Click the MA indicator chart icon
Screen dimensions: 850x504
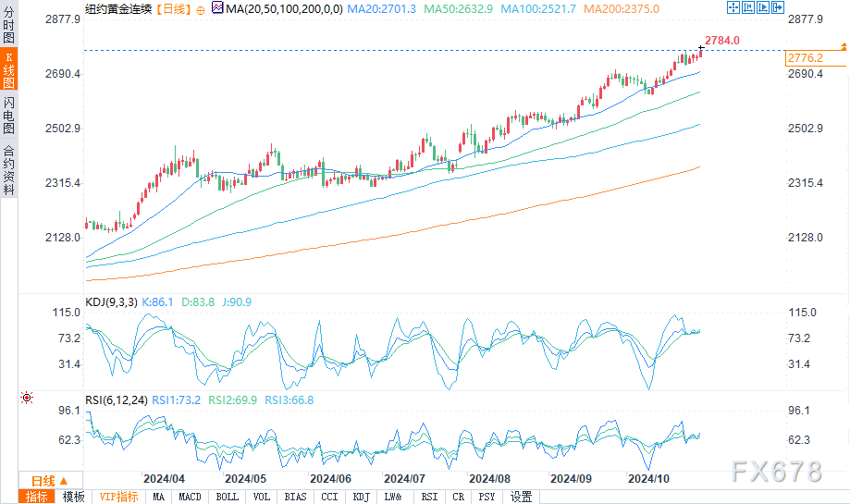[x=216, y=8]
